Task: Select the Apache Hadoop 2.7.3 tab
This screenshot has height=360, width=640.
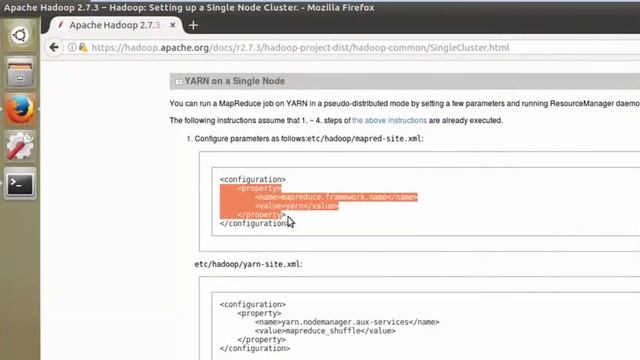Action: coord(115,25)
